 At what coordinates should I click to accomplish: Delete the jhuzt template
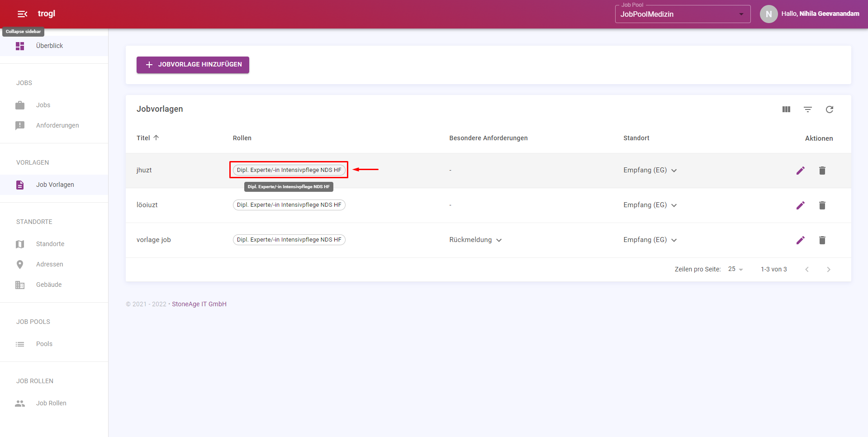pos(822,171)
